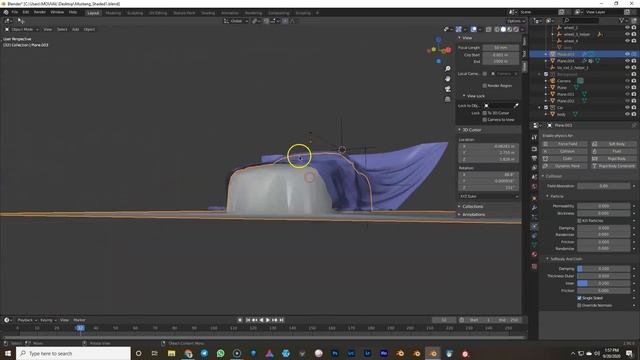Click the Blender logo menu icon
This screenshot has width=640, height=360.
[6, 12]
